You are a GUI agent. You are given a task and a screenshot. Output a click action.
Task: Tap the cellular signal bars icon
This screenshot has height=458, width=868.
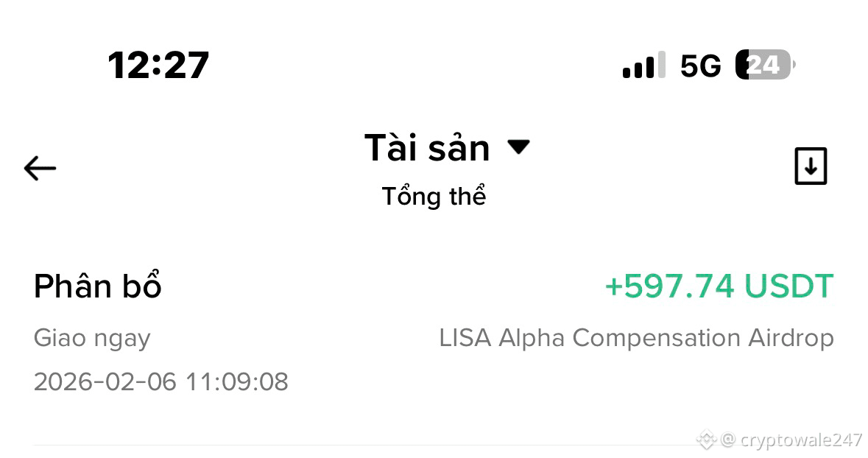[x=643, y=65]
